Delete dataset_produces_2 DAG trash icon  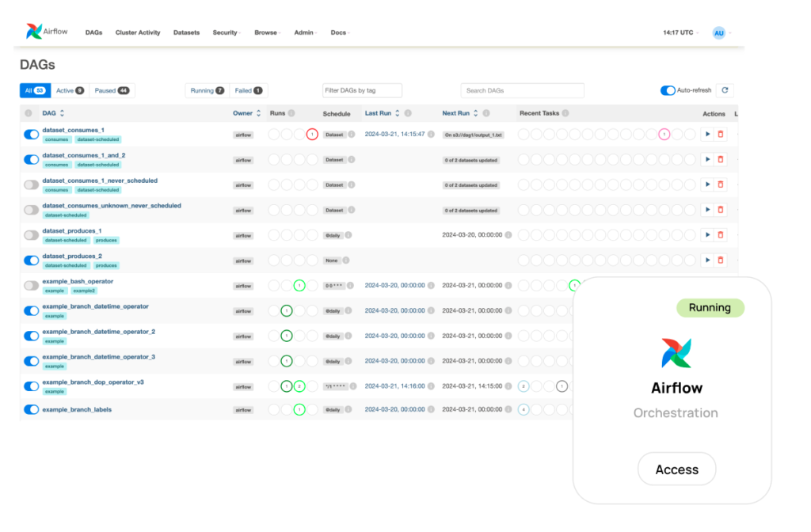[721, 260]
